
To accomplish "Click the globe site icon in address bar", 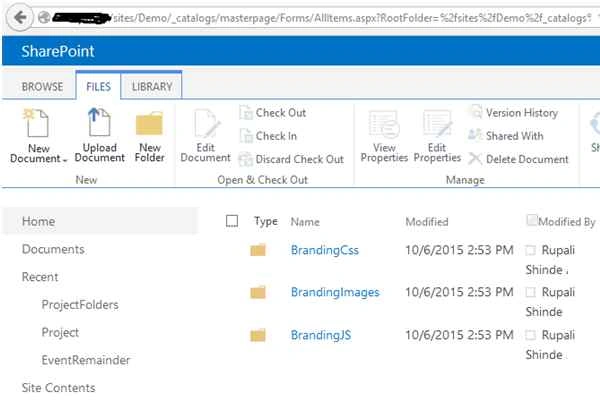I will click(44, 18).
